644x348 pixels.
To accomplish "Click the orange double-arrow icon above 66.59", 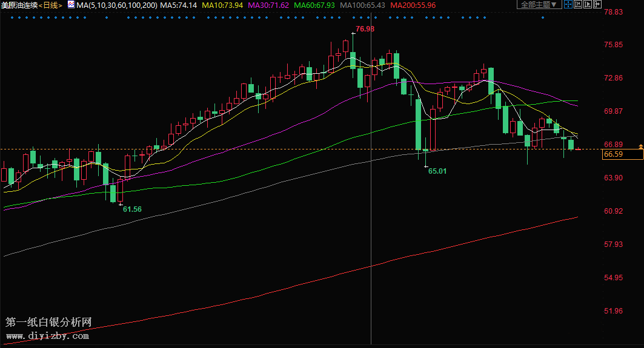I will coord(640,147).
